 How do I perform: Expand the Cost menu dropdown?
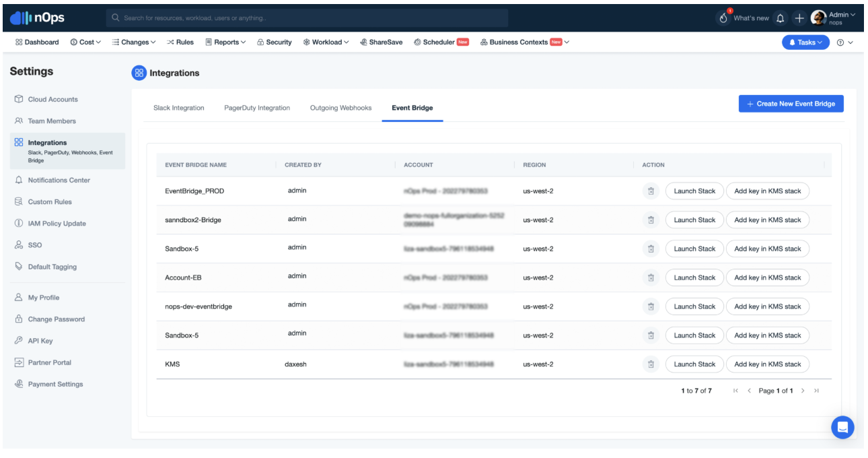(x=85, y=42)
